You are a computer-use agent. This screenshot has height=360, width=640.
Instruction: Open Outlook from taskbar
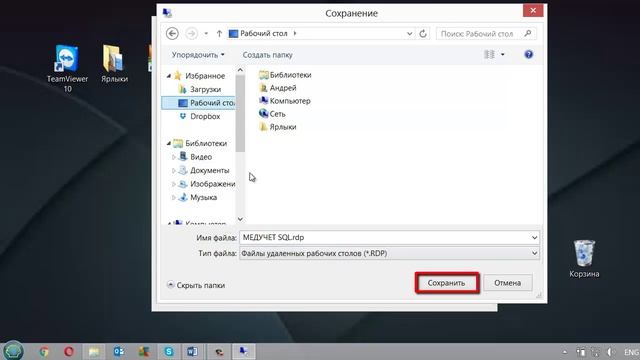119,351
